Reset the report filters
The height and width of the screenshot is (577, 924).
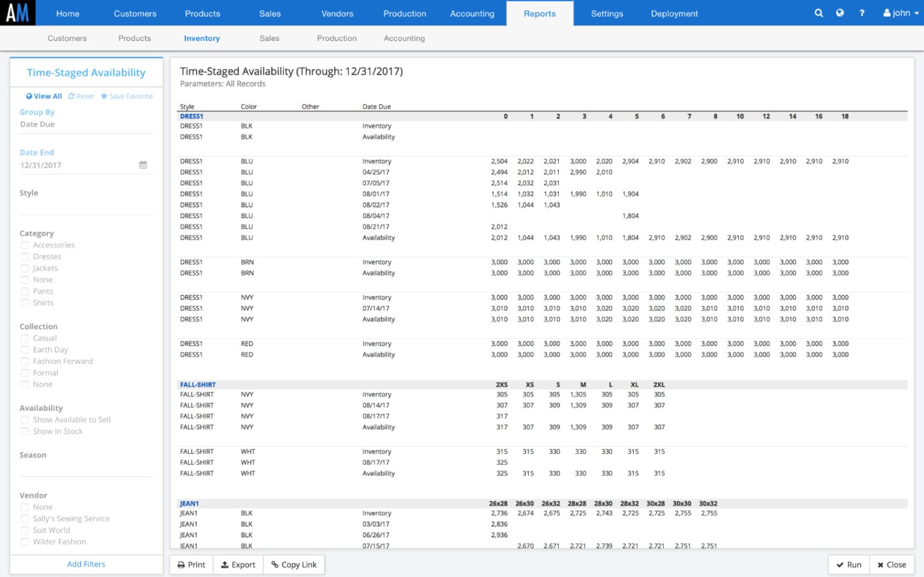pos(81,97)
